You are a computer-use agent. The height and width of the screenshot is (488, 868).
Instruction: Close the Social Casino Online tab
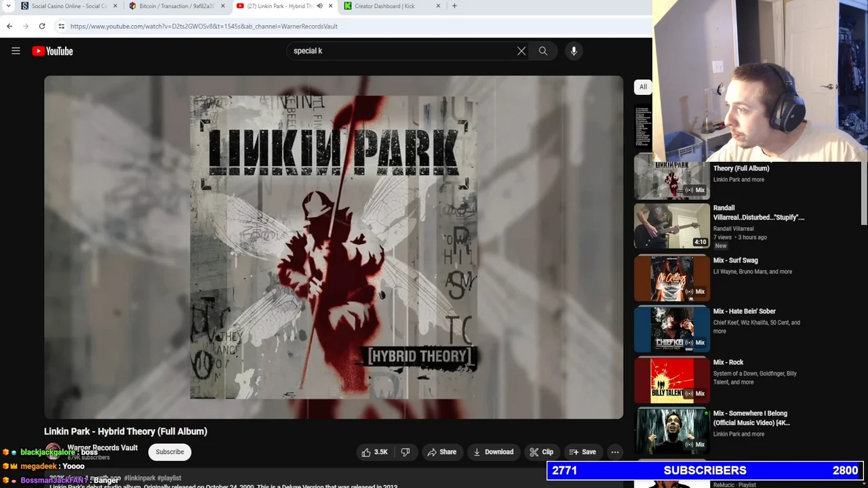(x=115, y=6)
